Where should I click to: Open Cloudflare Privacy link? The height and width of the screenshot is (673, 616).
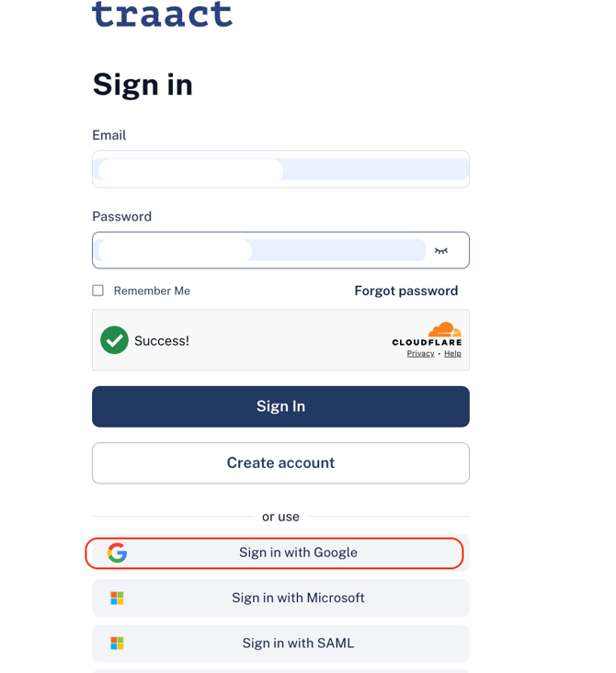421,353
